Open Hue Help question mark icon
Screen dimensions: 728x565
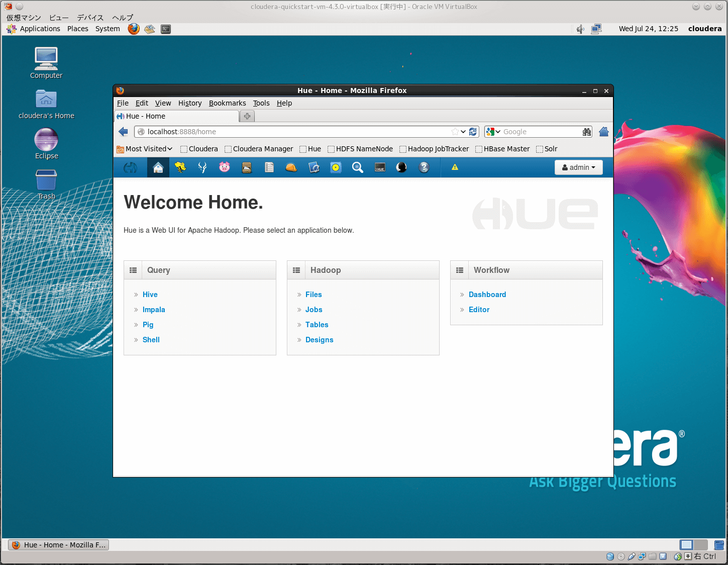click(424, 167)
